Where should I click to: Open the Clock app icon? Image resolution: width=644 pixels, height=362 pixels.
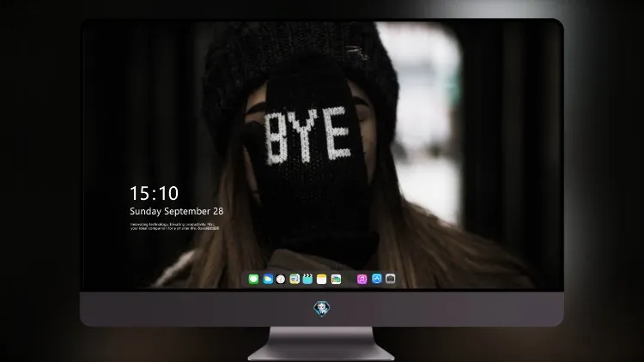pyautogui.click(x=281, y=279)
